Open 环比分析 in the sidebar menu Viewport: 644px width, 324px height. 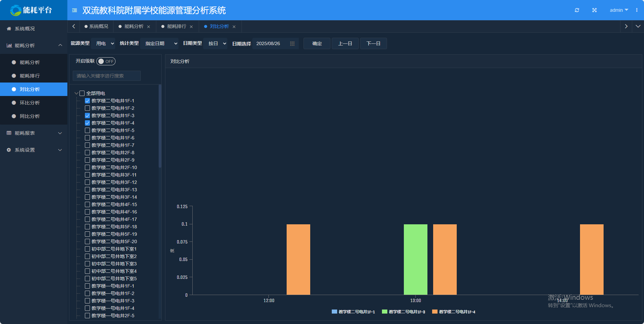pyautogui.click(x=30, y=103)
